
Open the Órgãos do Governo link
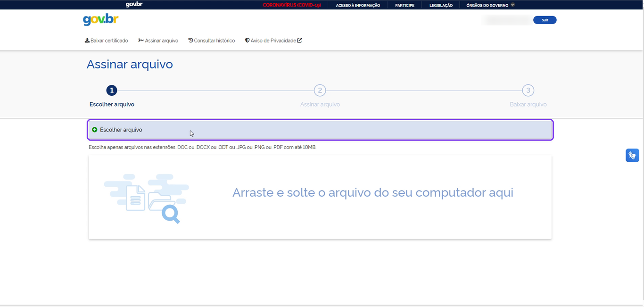(487, 5)
